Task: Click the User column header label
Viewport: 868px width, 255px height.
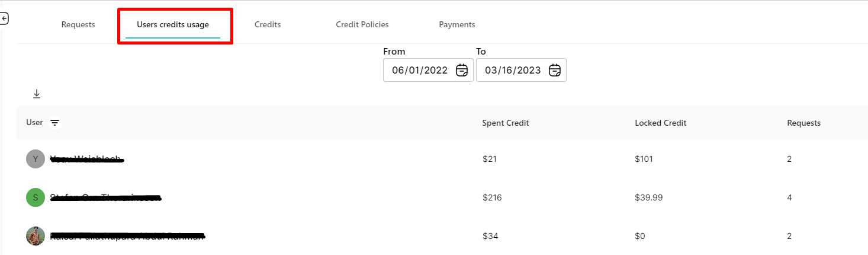Action: click(34, 123)
